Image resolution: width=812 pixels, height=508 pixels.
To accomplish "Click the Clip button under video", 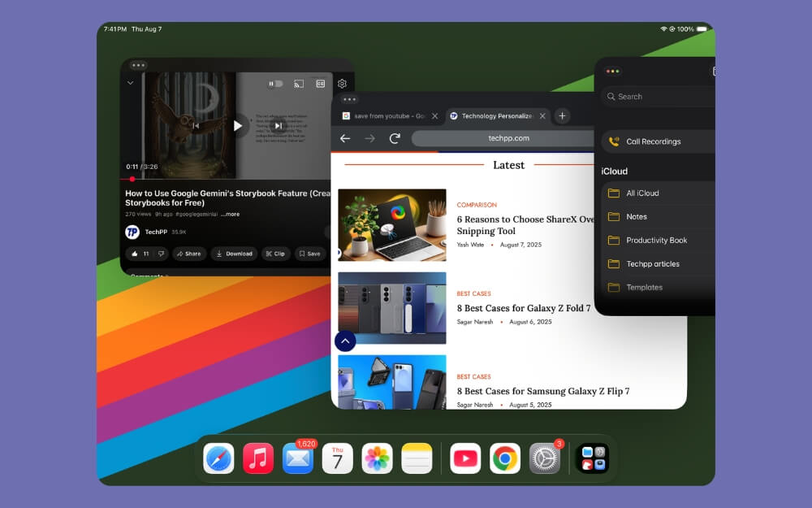I will coord(275,254).
